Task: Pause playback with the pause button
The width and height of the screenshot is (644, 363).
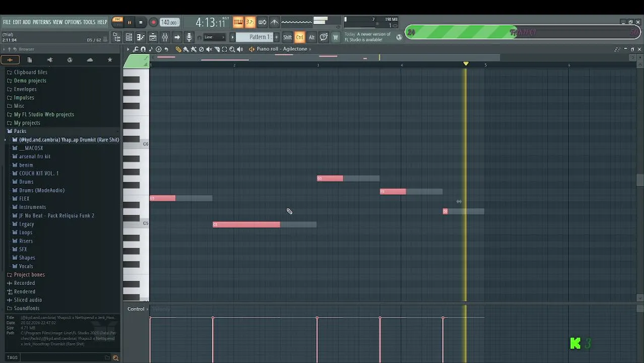Action: (129, 22)
